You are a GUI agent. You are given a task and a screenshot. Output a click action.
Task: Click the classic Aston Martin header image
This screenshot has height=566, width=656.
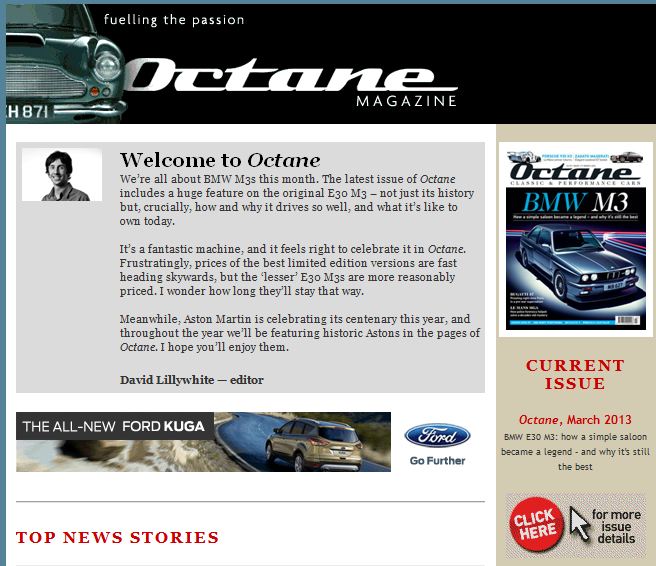point(65,64)
